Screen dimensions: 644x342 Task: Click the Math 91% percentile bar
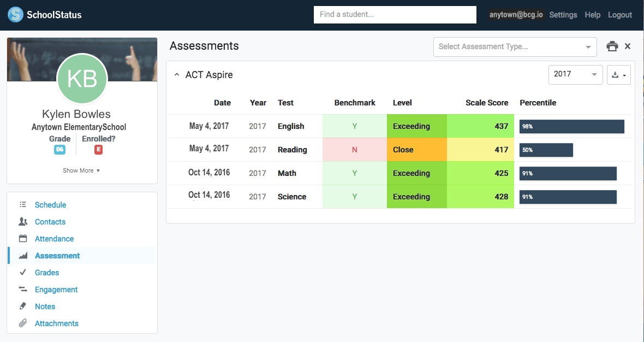coord(568,173)
